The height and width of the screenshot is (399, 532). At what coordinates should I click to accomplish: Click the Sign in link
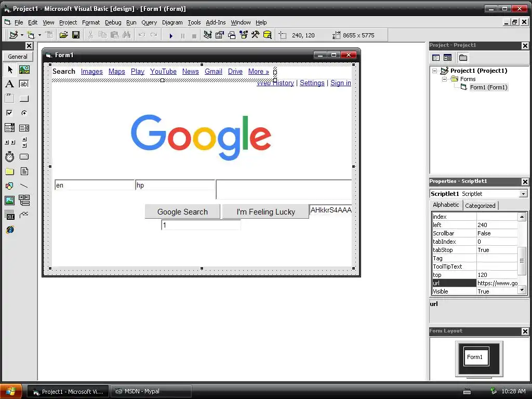pos(341,83)
